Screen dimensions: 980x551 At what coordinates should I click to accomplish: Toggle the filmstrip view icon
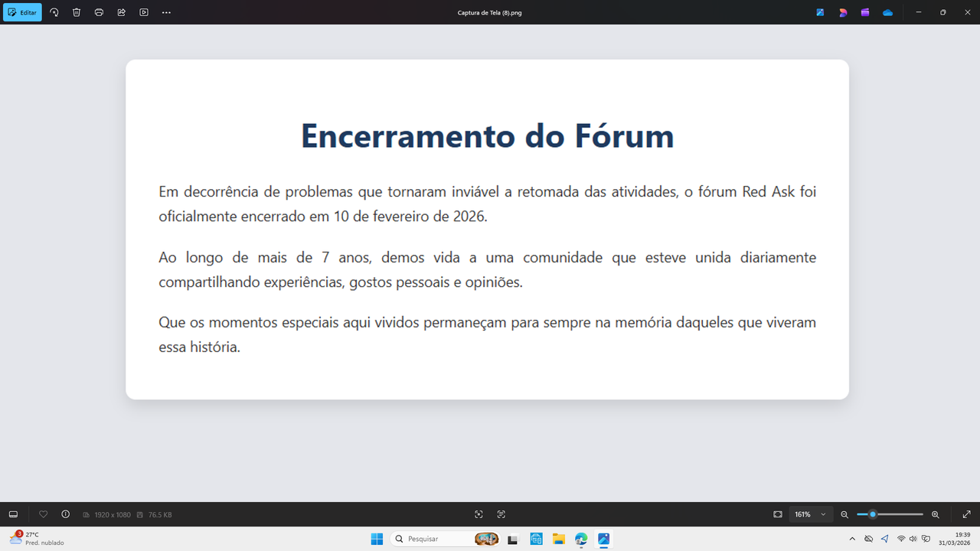tap(13, 514)
